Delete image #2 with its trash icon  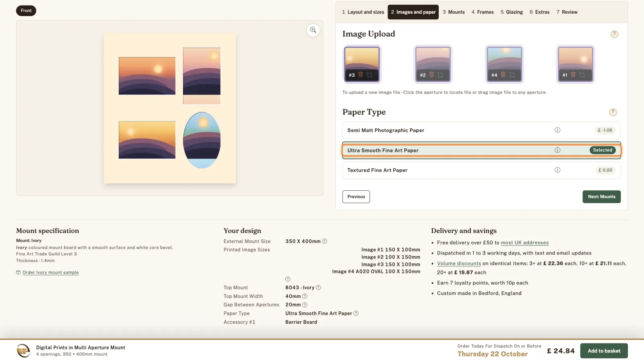[431, 75]
